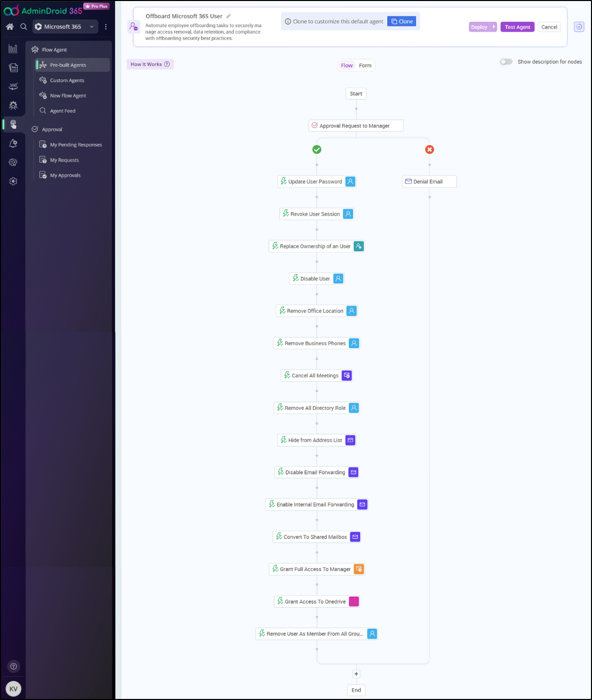Screen dimensions: 592x700
Task: Toggle Show description for nodes
Action: coord(506,62)
